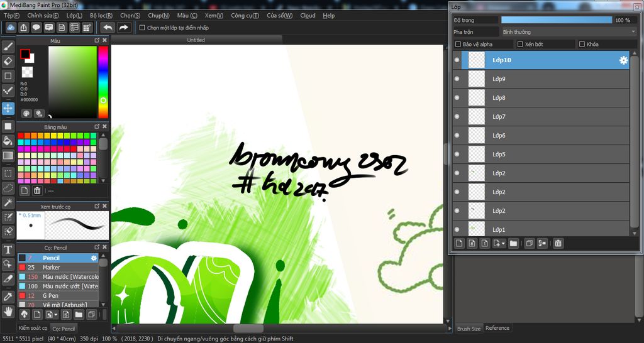Click the black foreground color swatch

coord(25,54)
